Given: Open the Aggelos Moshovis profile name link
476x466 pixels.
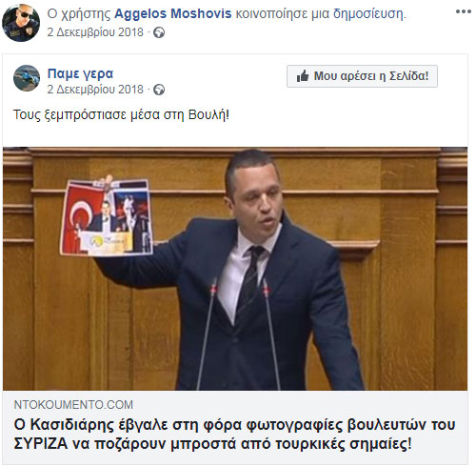Looking at the screenshot, I should coord(173,13).
